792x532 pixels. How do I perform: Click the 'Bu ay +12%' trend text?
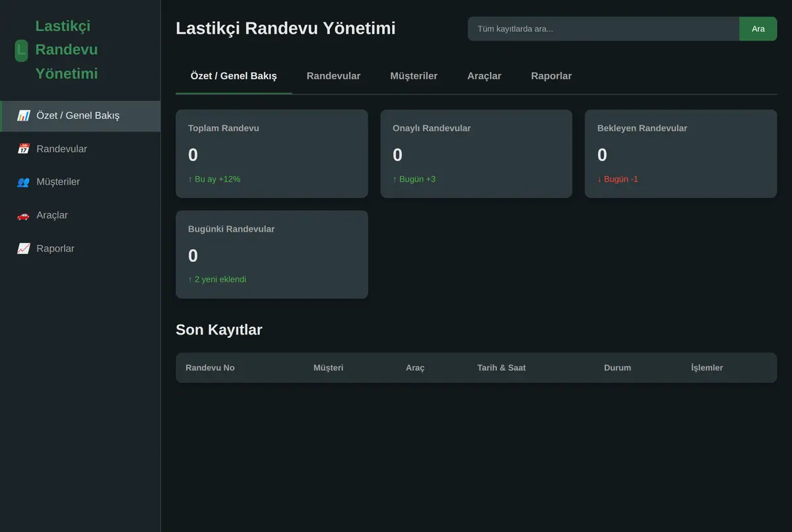click(x=214, y=179)
